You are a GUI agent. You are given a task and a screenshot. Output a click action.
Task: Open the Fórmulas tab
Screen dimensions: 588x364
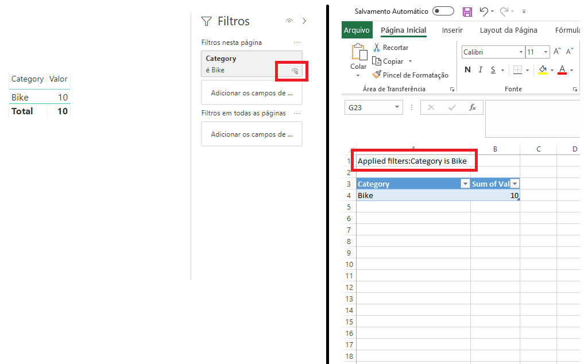point(568,30)
